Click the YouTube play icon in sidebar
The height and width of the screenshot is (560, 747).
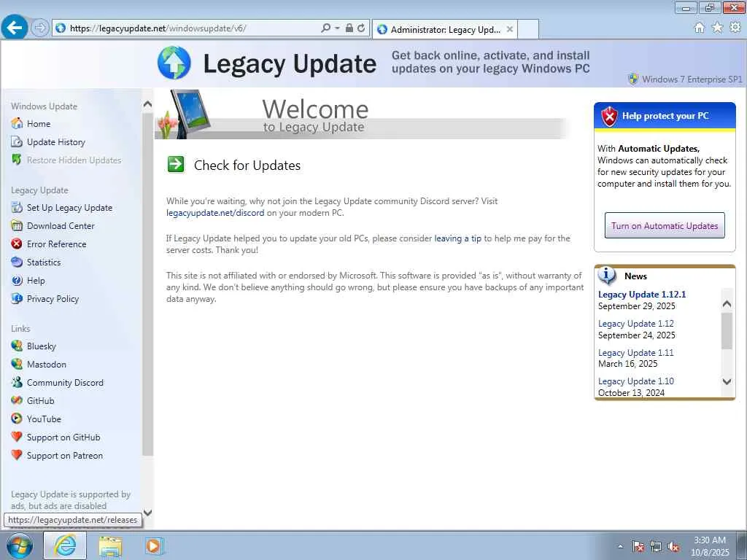coord(17,419)
